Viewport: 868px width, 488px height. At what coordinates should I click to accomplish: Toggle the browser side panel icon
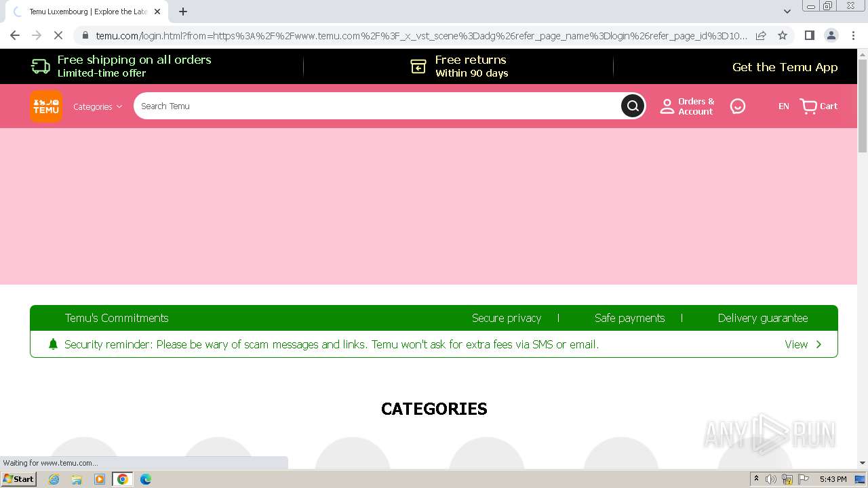tap(809, 35)
